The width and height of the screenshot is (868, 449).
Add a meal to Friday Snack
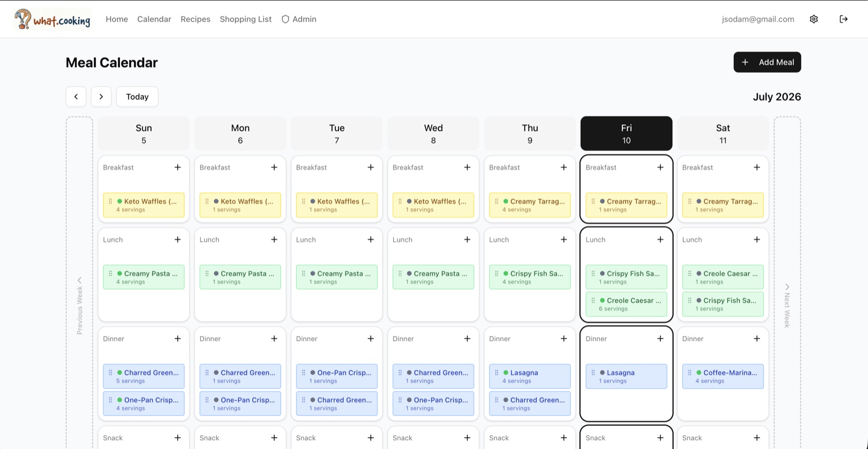(x=660, y=438)
